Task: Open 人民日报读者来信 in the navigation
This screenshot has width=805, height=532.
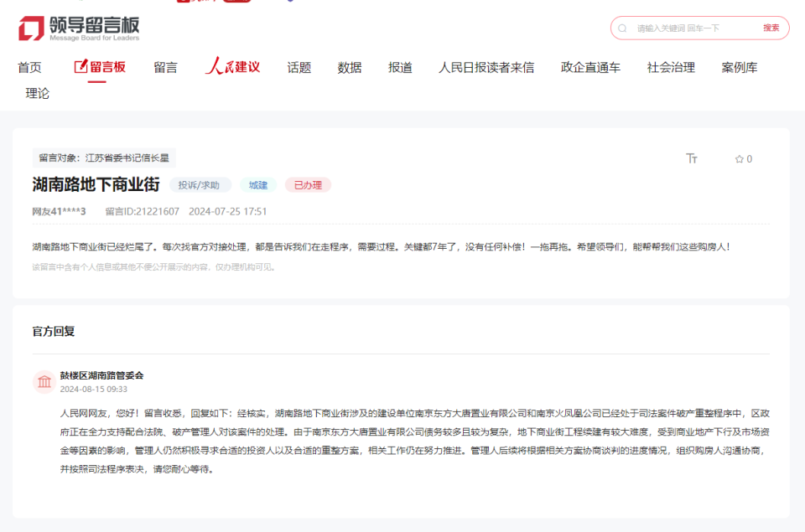Action: click(486, 67)
